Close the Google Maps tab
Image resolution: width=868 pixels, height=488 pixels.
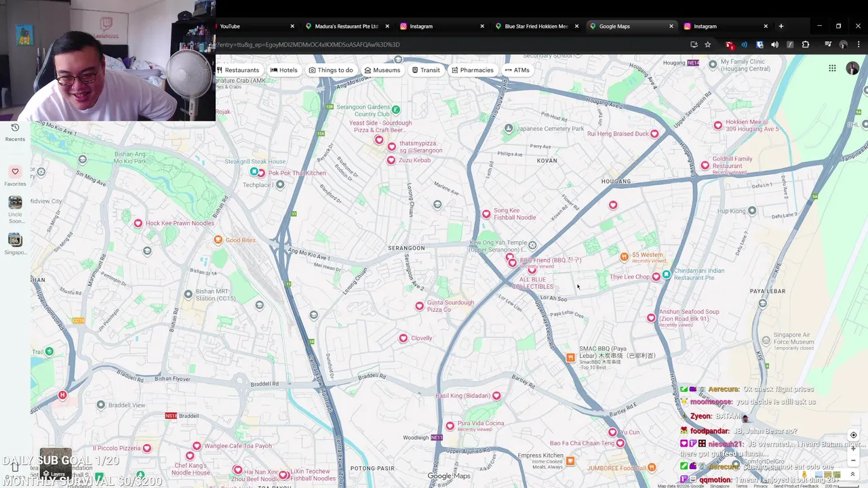tap(671, 26)
